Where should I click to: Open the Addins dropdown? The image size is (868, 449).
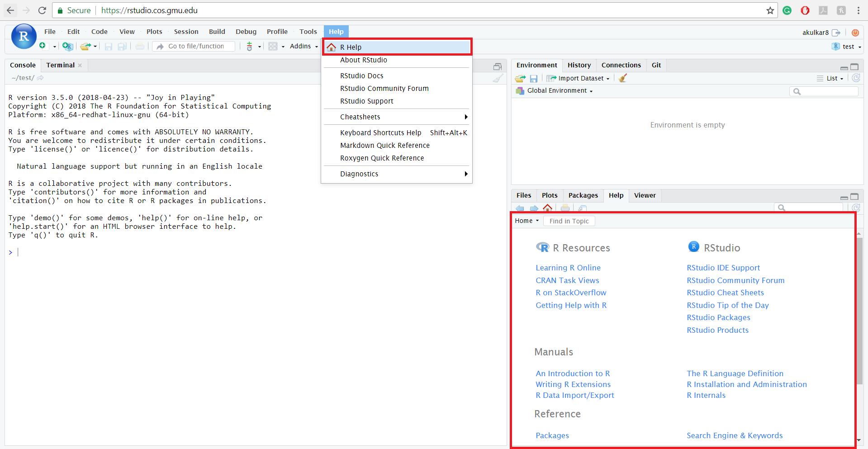pyautogui.click(x=304, y=46)
